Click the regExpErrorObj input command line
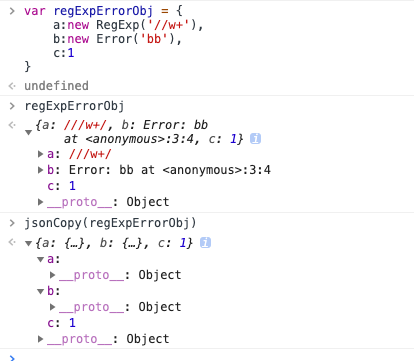414x361 pixels. coord(74,106)
